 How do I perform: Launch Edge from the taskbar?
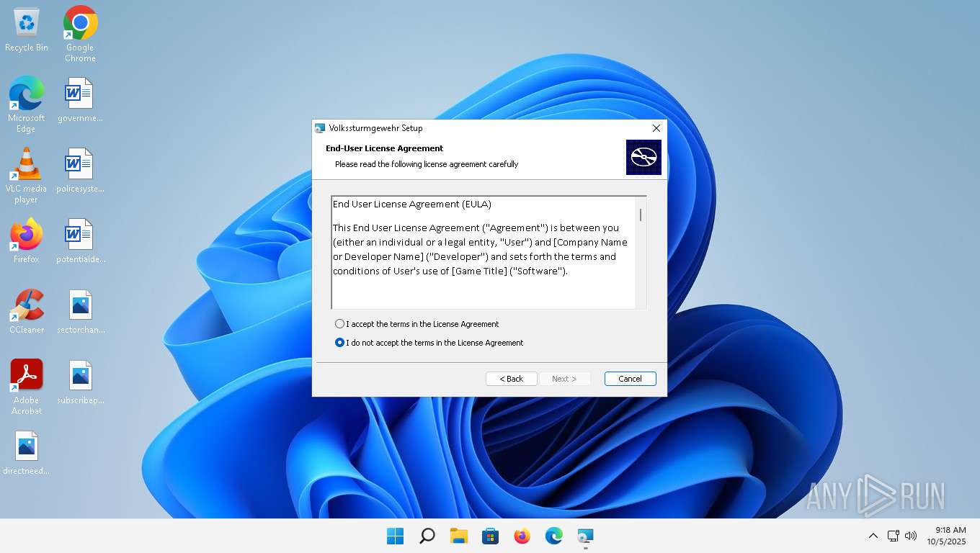(553, 536)
